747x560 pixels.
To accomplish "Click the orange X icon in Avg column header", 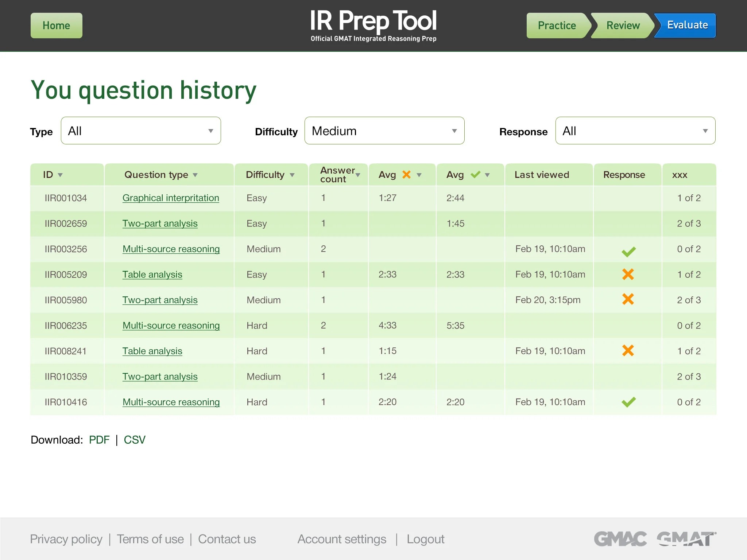I will tap(406, 175).
